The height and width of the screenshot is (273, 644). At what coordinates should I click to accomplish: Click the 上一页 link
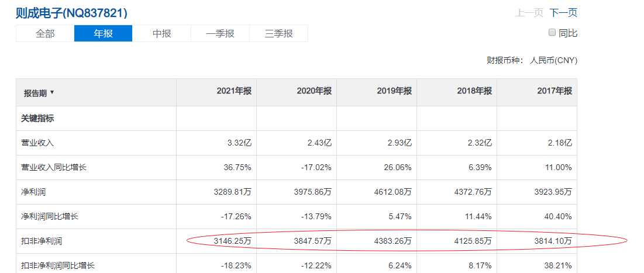coord(529,13)
